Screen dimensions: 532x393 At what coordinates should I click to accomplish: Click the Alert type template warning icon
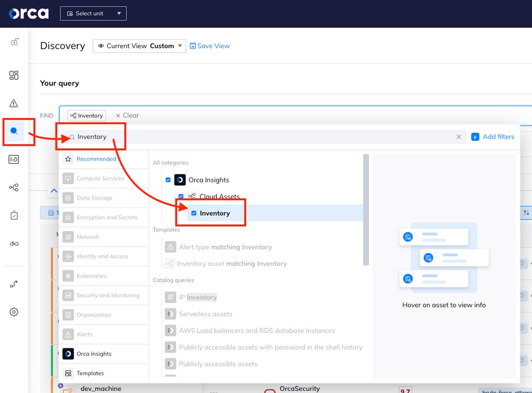[170, 247]
